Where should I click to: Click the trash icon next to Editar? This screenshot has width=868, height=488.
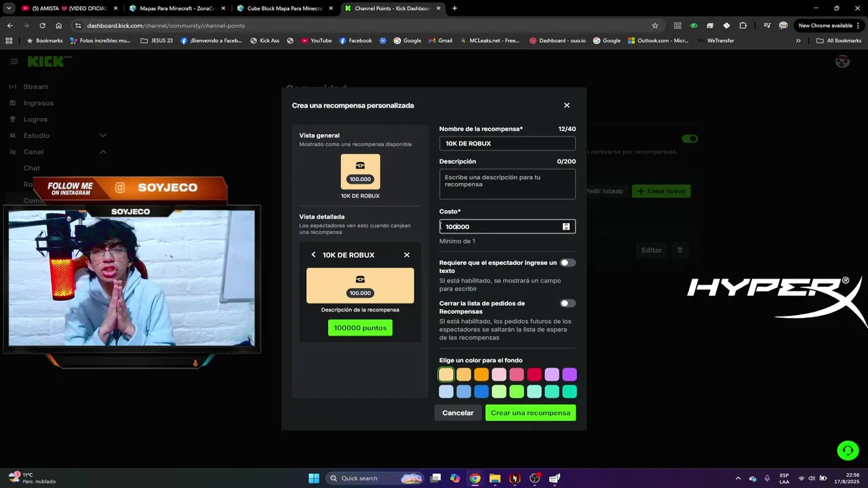[680, 250]
